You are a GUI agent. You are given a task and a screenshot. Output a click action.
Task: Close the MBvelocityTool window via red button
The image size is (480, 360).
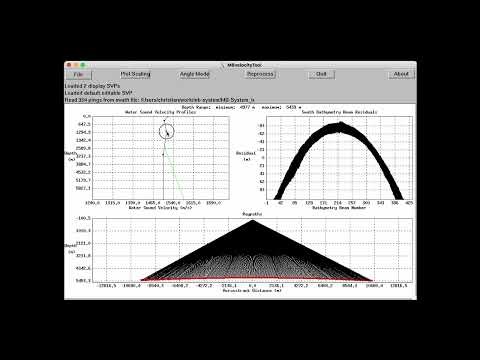point(69,65)
